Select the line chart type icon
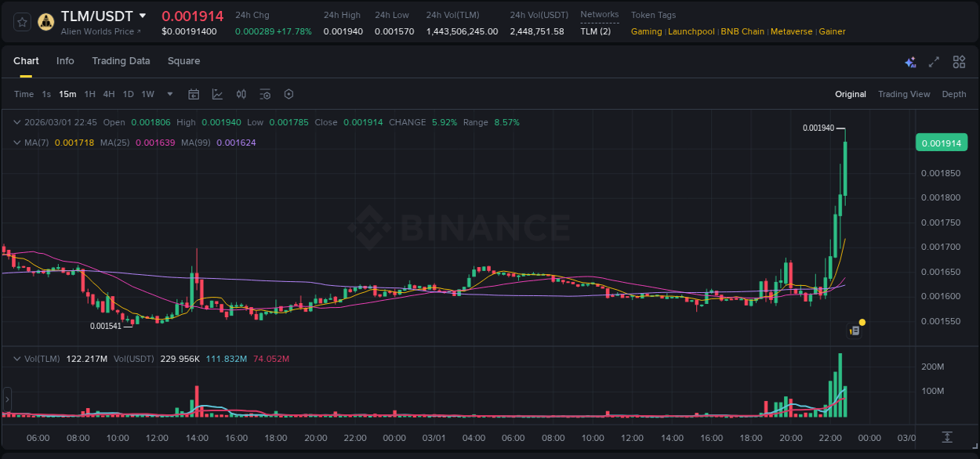 point(218,94)
